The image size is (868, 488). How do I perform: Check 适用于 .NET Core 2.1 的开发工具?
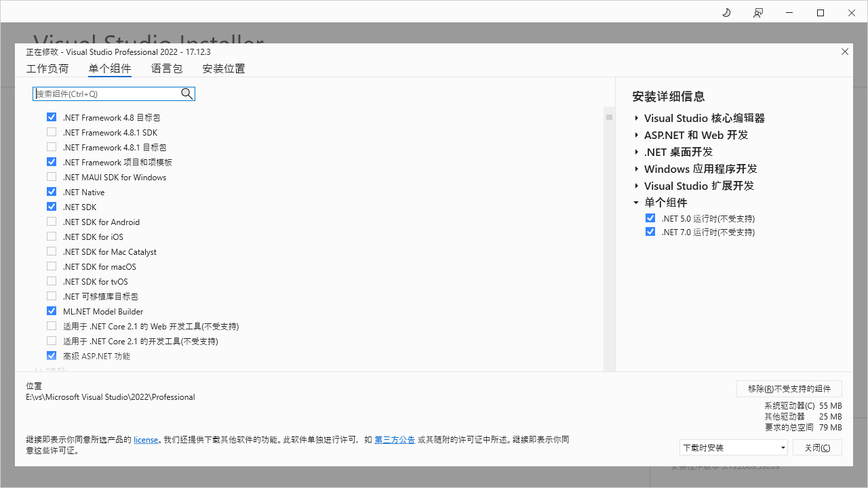tap(52, 341)
